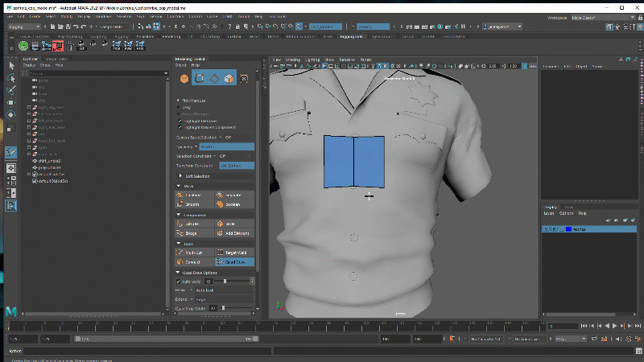Screen dimensions: 644x362
Task: Click the Connect tool button
Action: tap(196, 261)
